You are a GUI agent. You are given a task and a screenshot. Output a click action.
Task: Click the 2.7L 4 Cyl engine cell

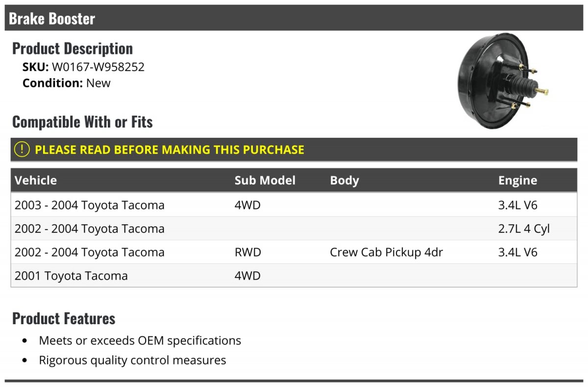tap(524, 229)
